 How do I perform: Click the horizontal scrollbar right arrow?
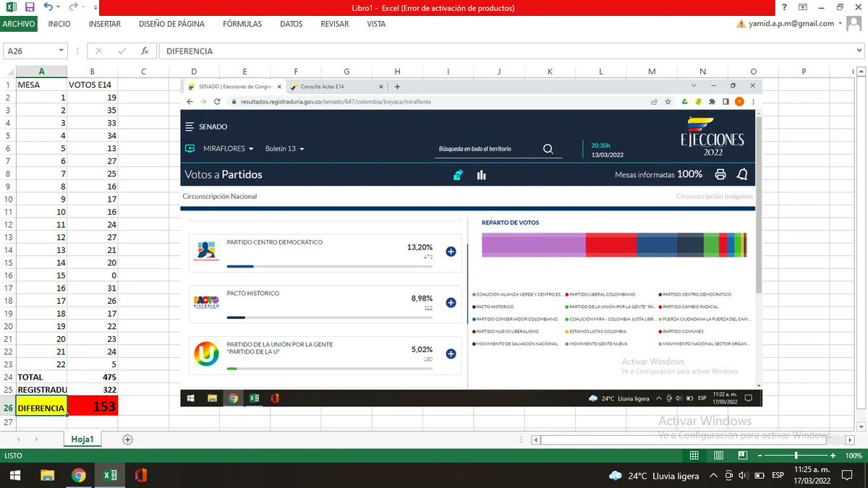848,440
